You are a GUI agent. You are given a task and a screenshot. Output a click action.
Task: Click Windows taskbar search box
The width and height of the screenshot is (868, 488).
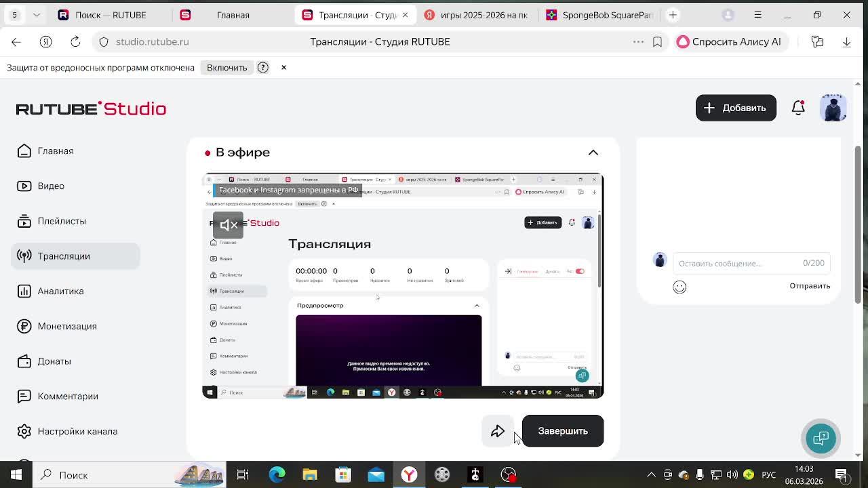[x=131, y=475]
